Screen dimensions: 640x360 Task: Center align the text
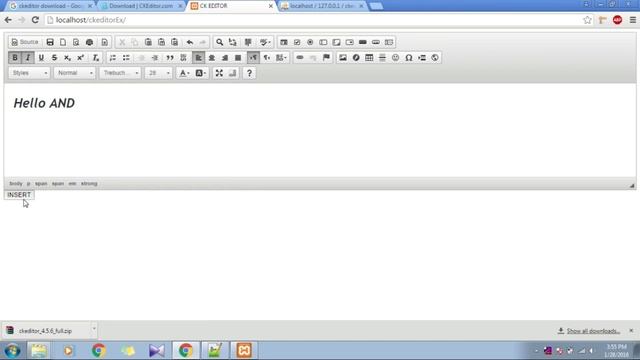tap(211, 58)
